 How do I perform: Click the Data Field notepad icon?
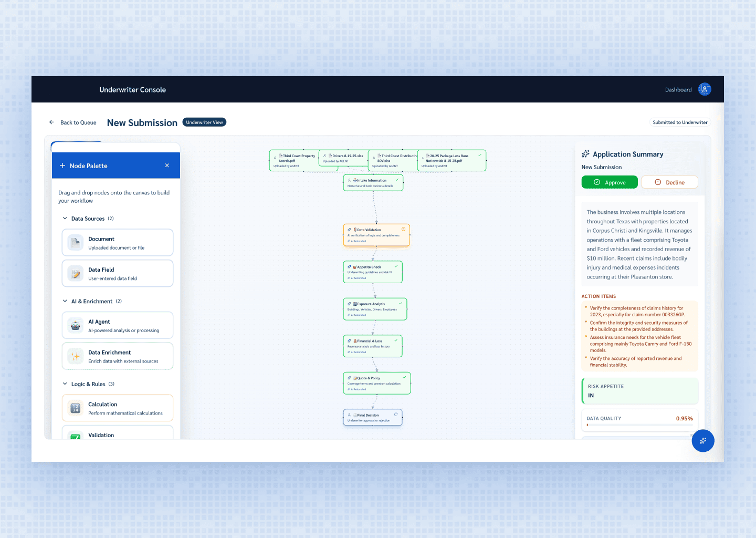(x=76, y=274)
